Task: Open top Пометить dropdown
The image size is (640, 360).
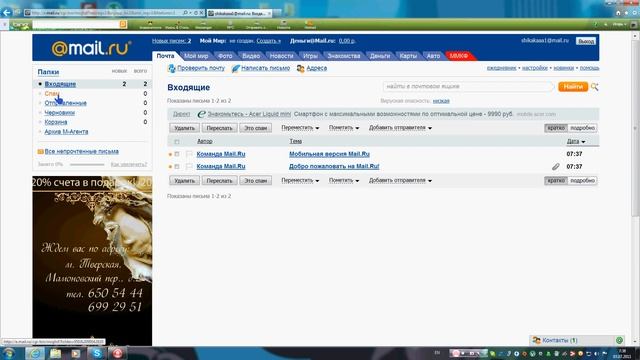Action: click(344, 128)
